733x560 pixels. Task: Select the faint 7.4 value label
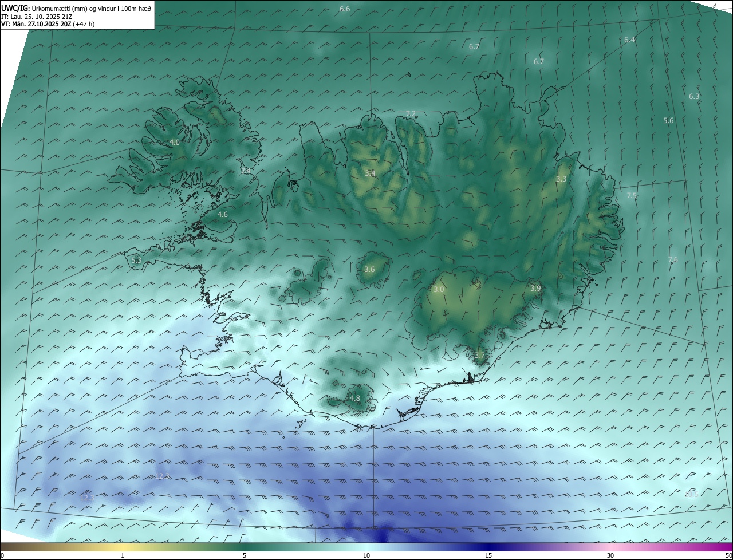click(245, 171)
